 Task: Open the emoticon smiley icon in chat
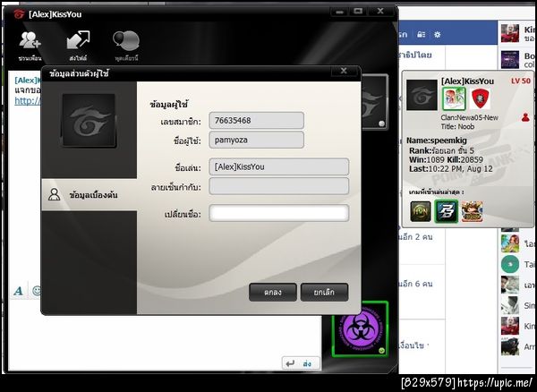click(x=36, y=291)
